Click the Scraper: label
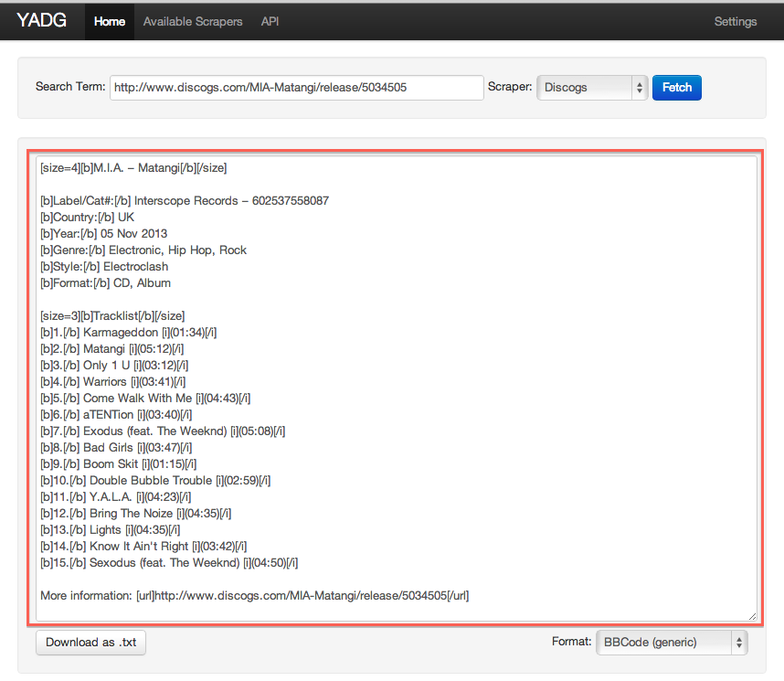 tap(510, 87)
